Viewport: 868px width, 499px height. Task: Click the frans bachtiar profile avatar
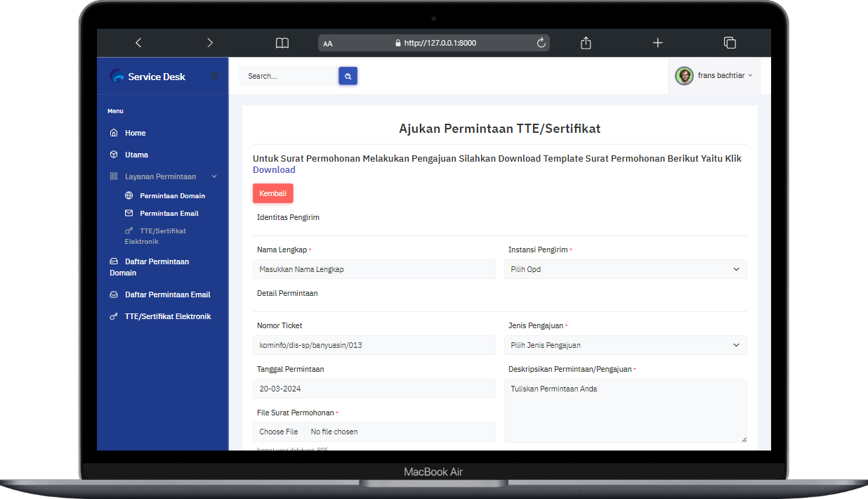coord(684,76)
